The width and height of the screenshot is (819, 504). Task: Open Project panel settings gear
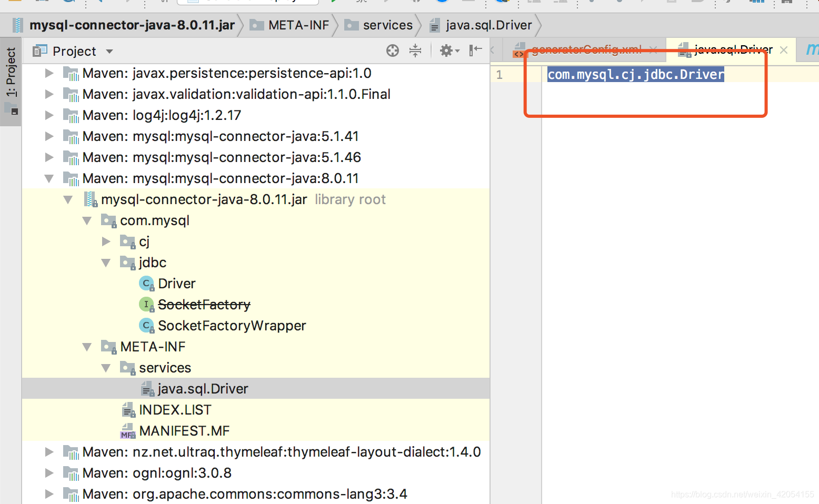click(x=450, y=51)
